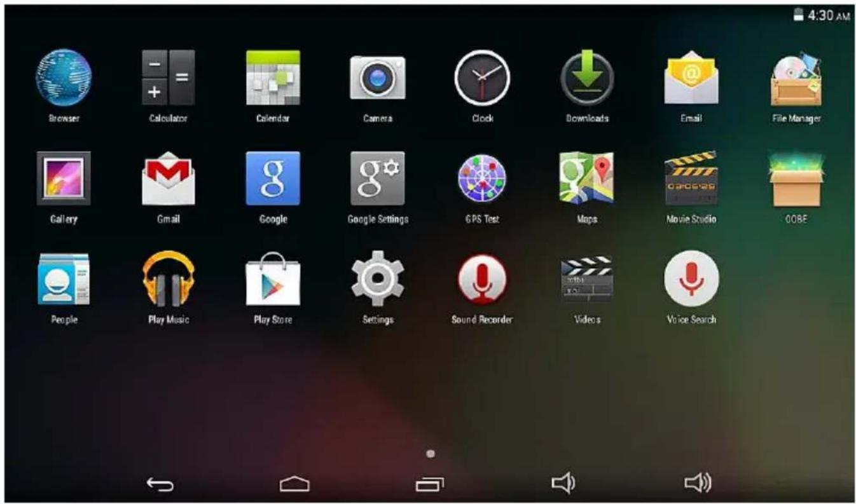Check the battery icon in status bar

pos(799,17)
